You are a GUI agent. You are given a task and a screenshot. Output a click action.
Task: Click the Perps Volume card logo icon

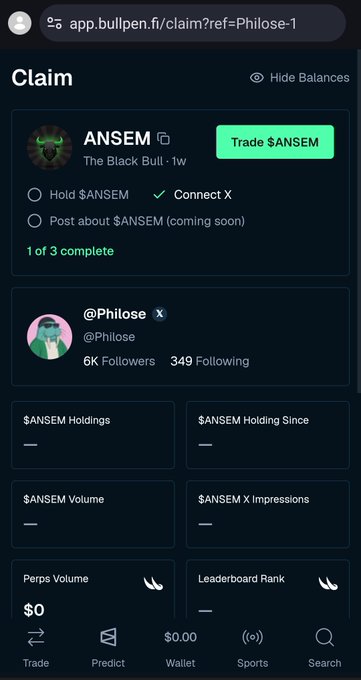pyautogui.click(x=154, y=583)
